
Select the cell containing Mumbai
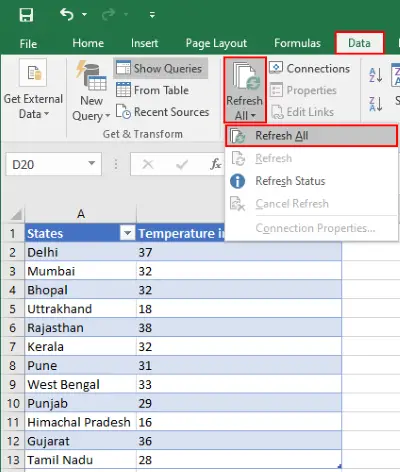point(80,271)
